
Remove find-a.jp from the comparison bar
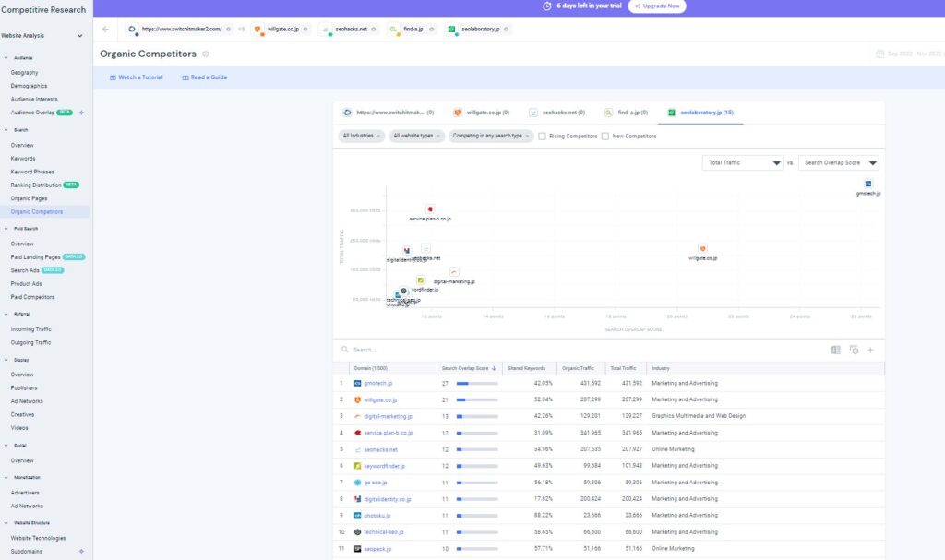(x=432, y=29)
